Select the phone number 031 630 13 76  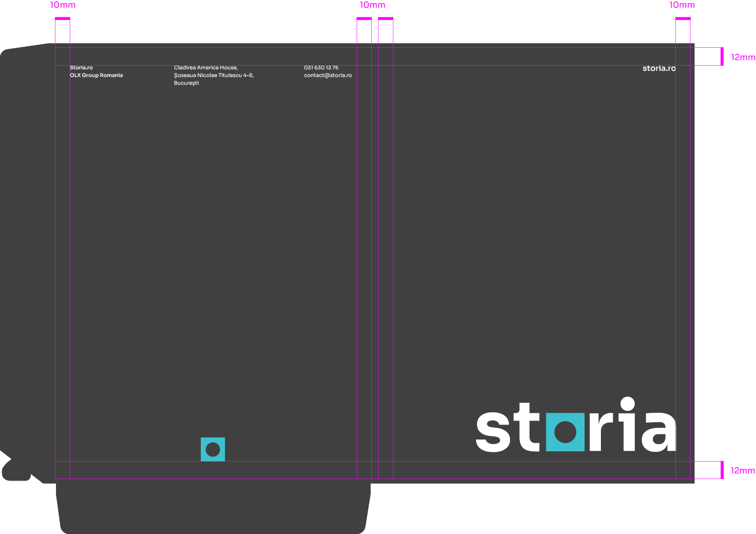tap(321, 68)
